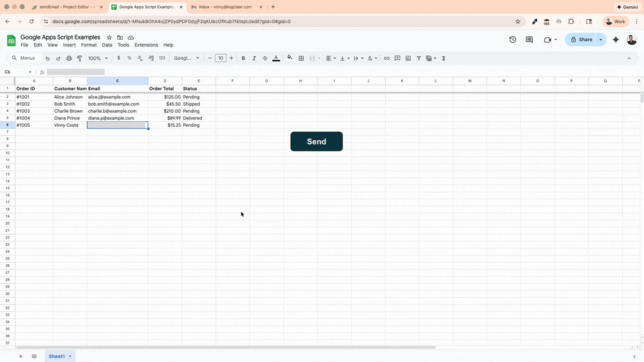The image size is (644, 362).
Task: Open the Extensions menu
Action: click(x=146, y=45)
